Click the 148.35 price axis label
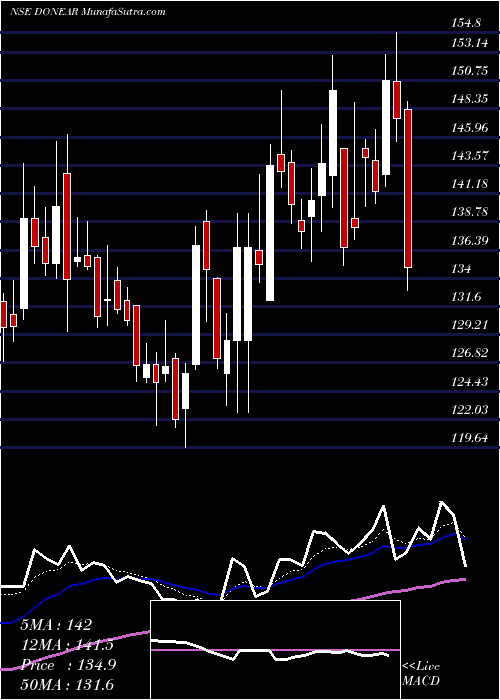Viewport: 500px width, 700px height. coord(470,99)
